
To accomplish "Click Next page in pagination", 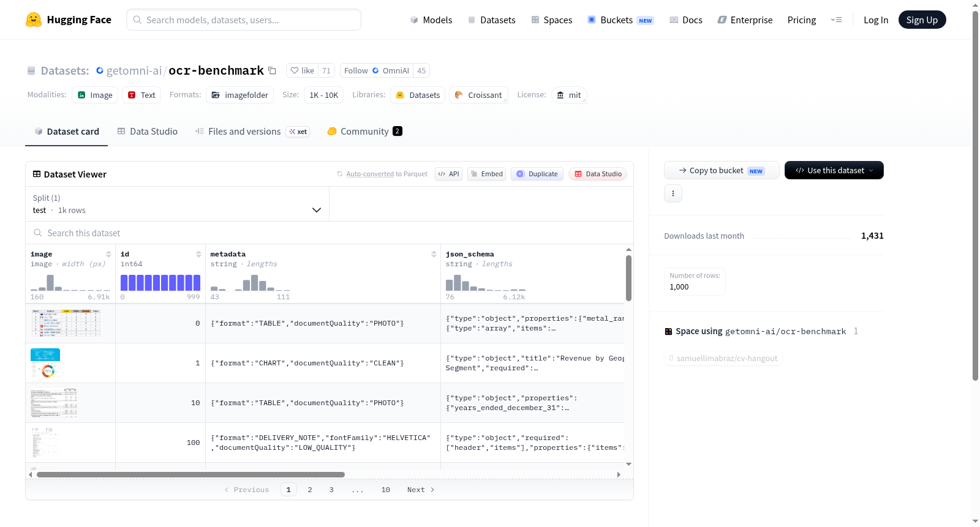I will coord(421,490).
